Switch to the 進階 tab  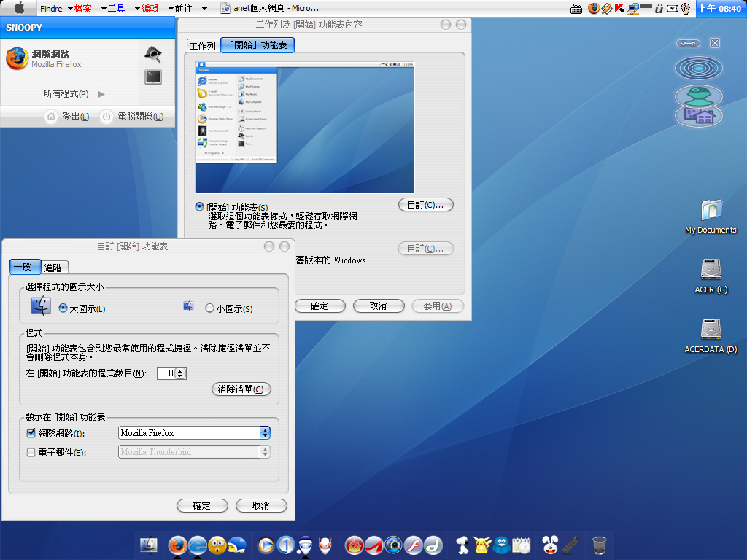[x=53, y=268]
